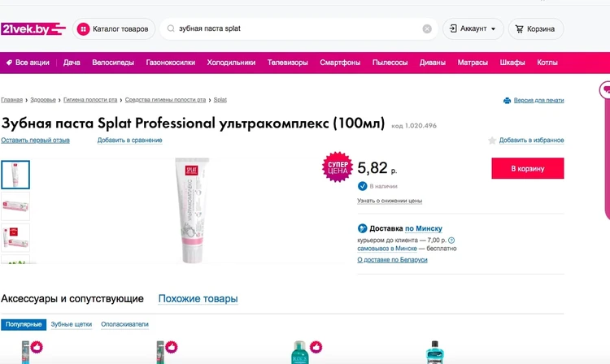
Task: Click the Добавить в сравнение link
Action: point(129,141)
